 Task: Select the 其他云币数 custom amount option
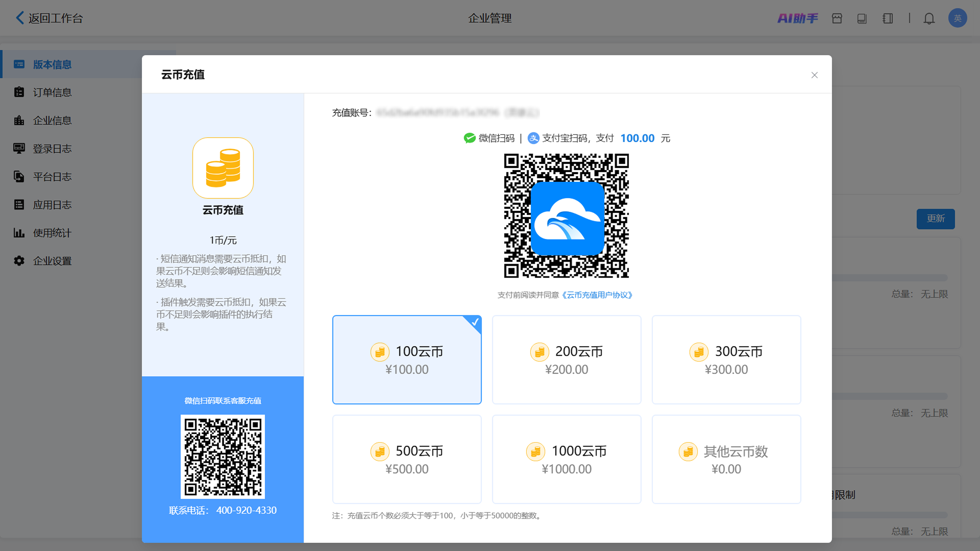coord(726,459)
